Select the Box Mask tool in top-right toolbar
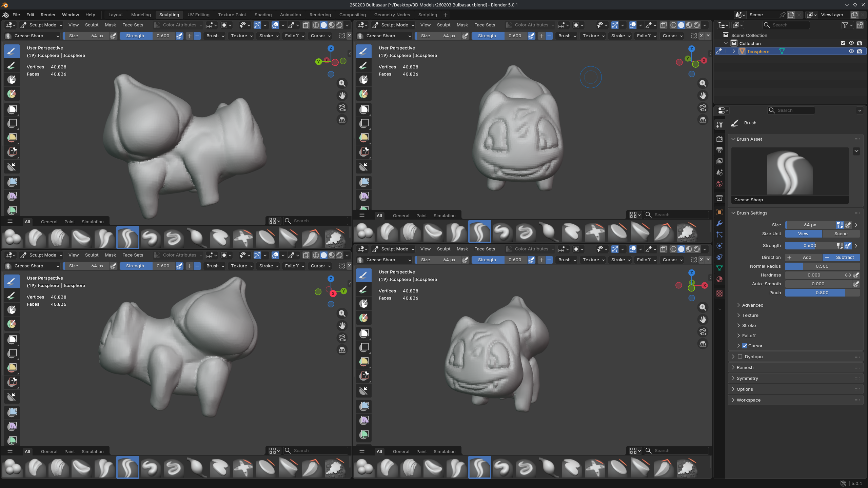This screenshot has width=868, height=488. (364, 109)
